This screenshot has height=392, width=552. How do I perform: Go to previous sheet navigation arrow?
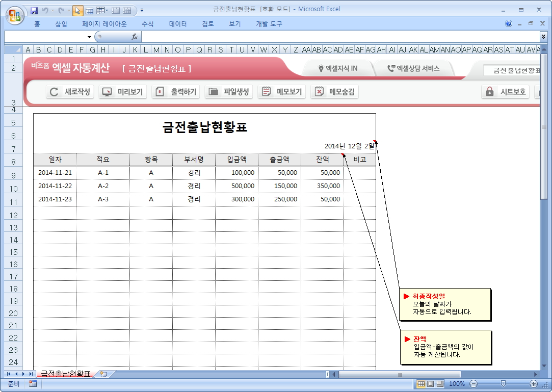click(16, 374)
